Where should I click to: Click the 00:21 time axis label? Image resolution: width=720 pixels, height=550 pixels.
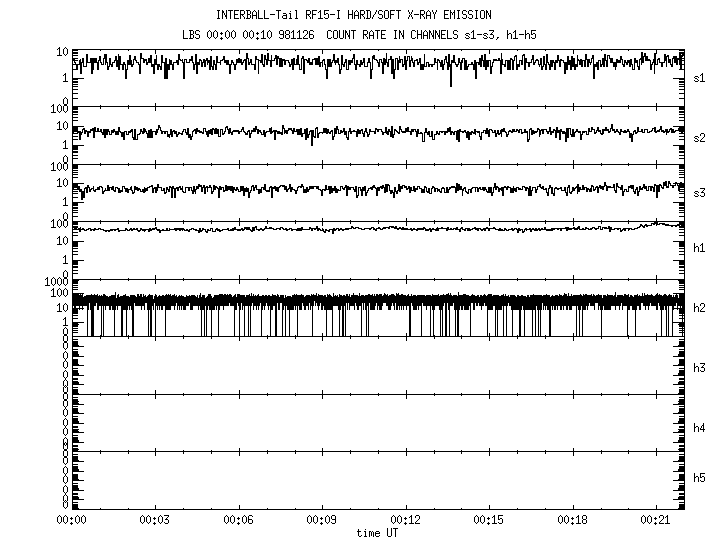pos(655,521)
